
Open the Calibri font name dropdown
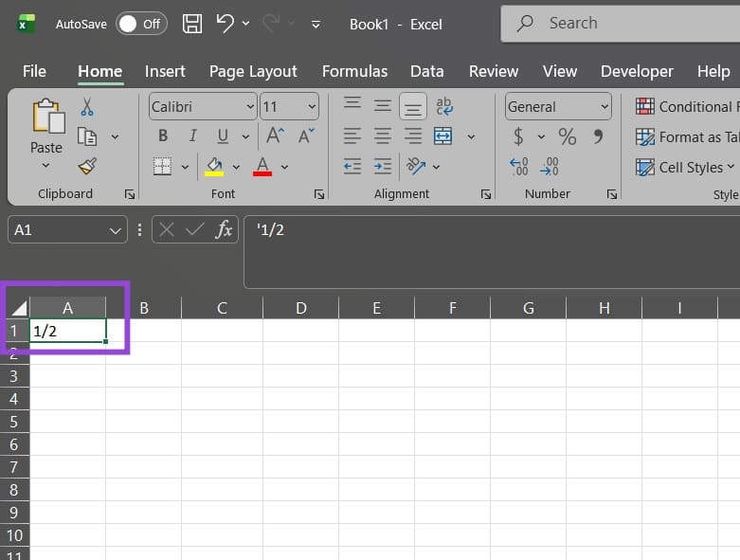[250, 107]
